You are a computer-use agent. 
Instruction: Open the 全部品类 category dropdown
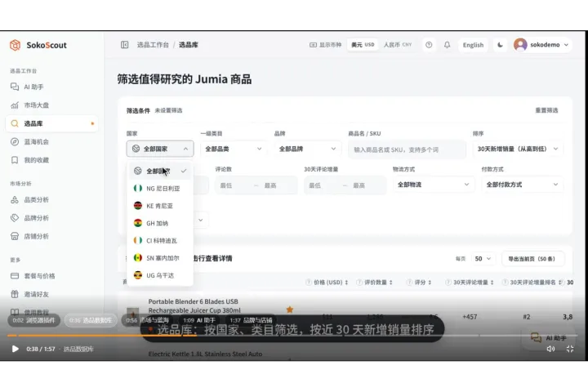point(234,149)
